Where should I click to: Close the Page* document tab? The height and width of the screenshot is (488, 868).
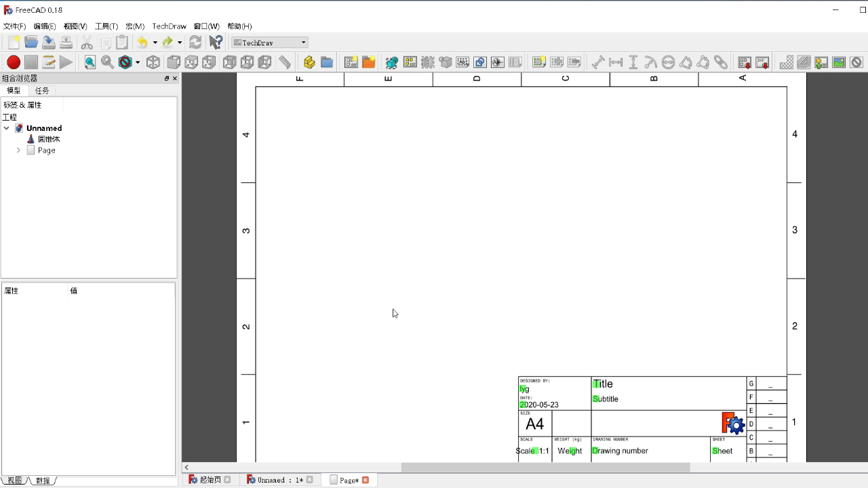[x=366, y=480]
